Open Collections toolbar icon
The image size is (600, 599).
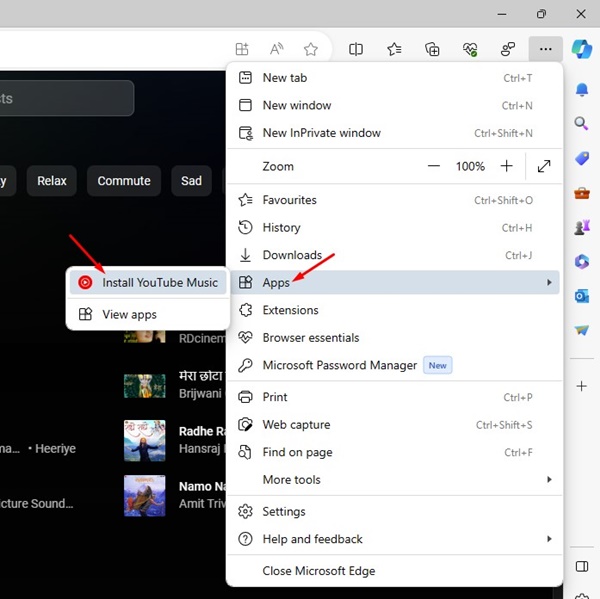[432, 49]
